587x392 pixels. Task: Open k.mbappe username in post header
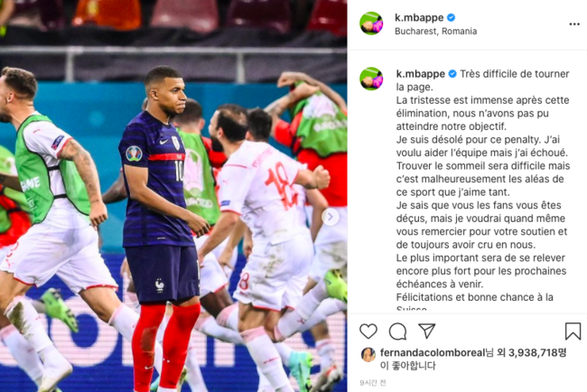tap(419, 17)
